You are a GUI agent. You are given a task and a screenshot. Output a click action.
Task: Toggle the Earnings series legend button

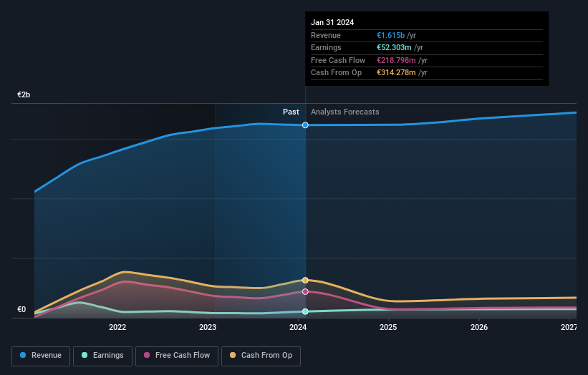102,356
